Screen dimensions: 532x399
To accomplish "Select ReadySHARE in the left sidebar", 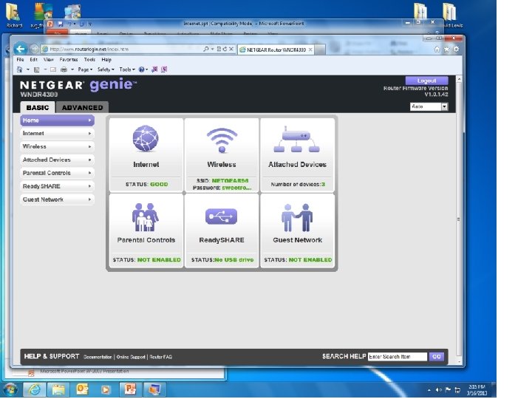I will pos(58,186).
